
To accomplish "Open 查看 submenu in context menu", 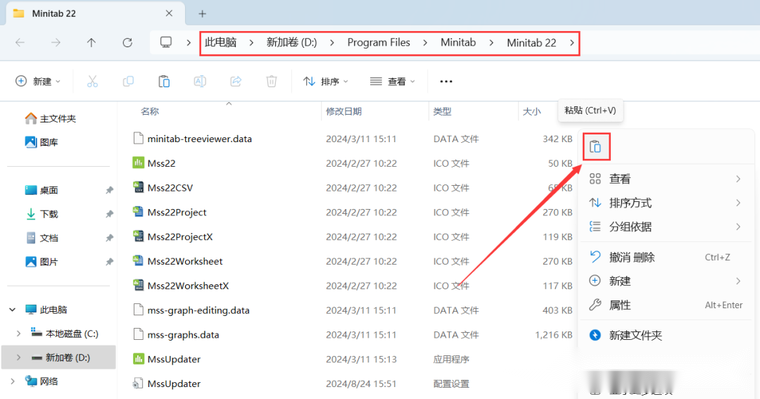I will (x=665, y=179).
